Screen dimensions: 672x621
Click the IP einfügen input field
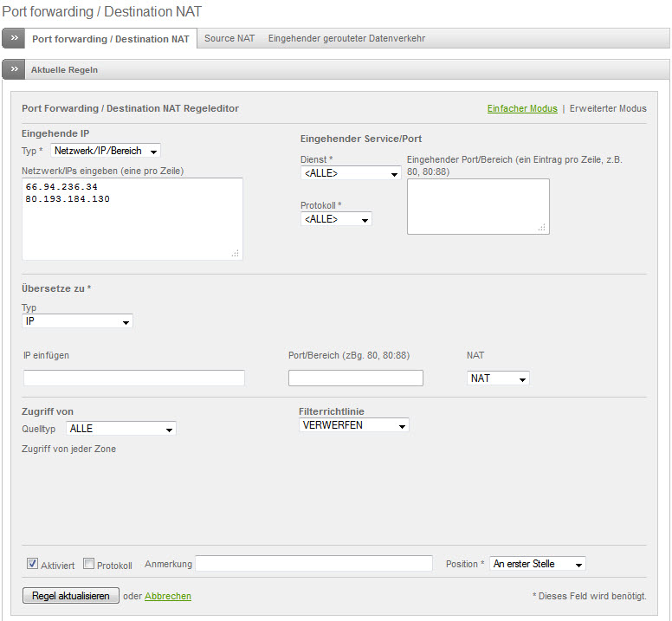pyautogui.click(x=134, y=378)
